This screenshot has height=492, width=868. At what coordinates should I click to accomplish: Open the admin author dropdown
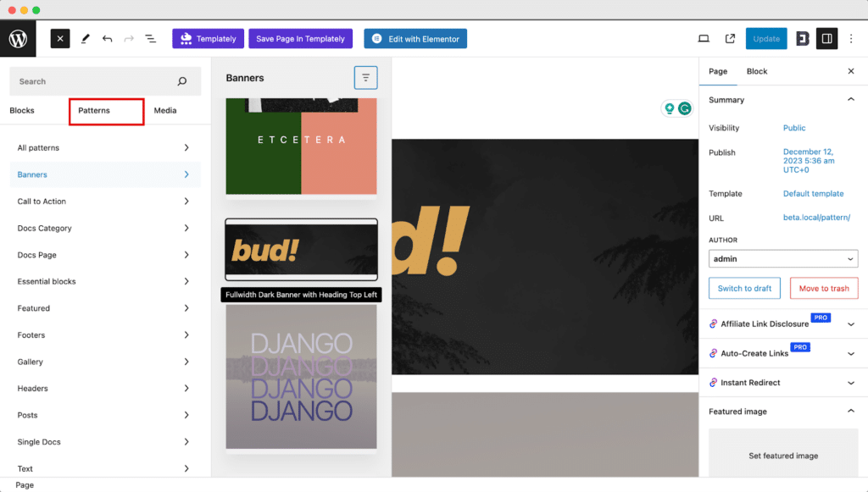click(x=782, y=258)
